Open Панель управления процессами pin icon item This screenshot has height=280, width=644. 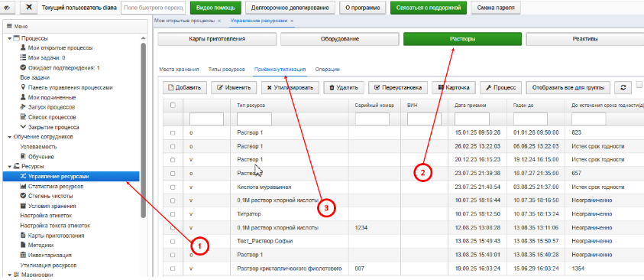coord(66,87)
